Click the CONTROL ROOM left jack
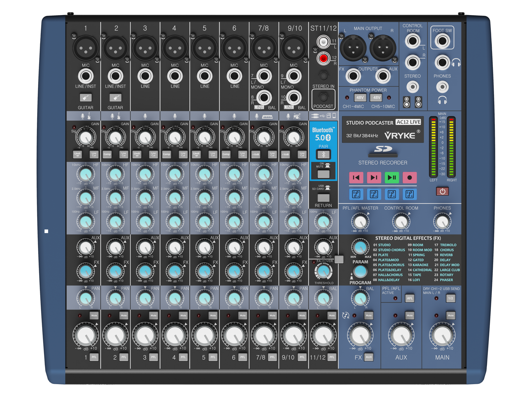The image size is (532, 397). point(413,41)
